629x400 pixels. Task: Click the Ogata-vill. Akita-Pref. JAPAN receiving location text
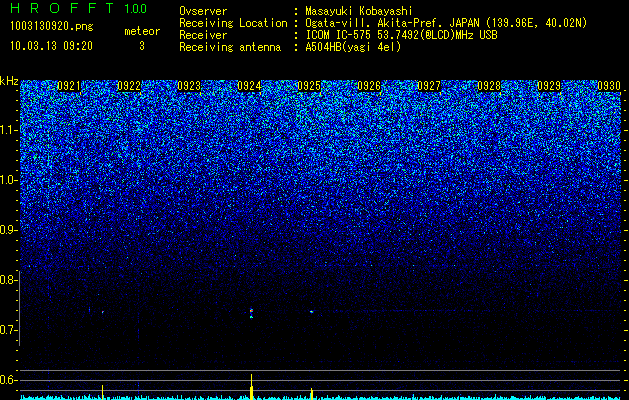(x=447, y=23)
